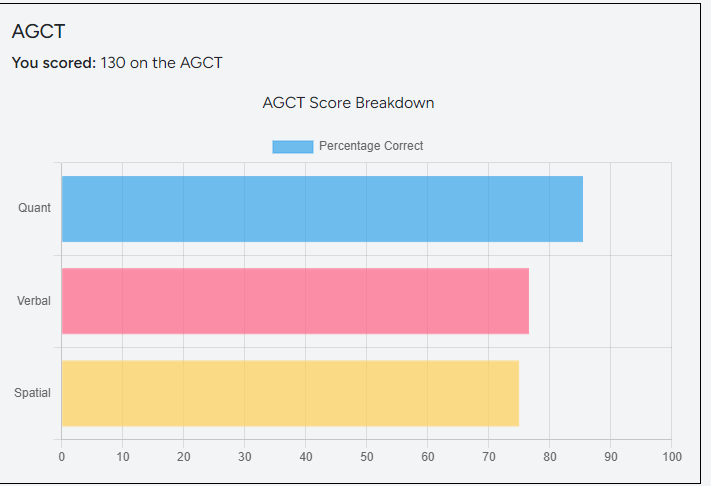Screen dimensions: 711x486
Task: Click the 30 tick label on x-axis
Action: tap(245, 457)
